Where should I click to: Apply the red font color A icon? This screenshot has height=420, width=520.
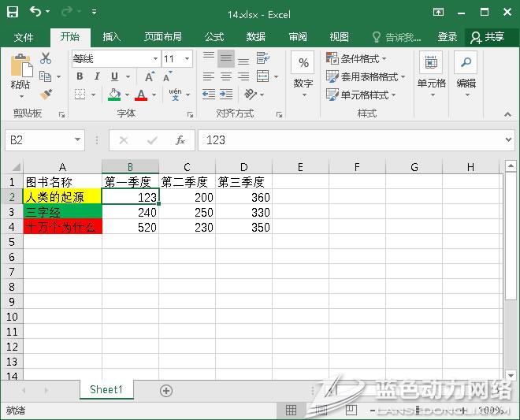coord(141,95)
